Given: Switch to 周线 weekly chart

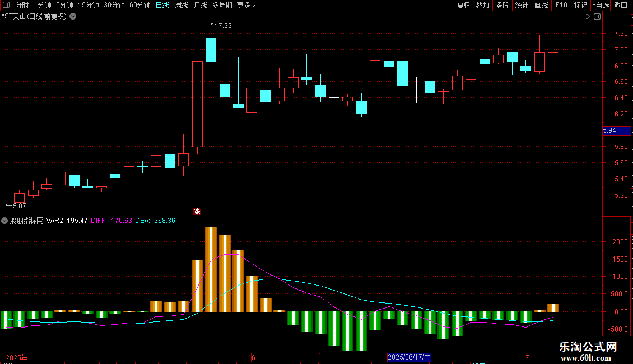Looking at the screenshot, I should point(181,5).
